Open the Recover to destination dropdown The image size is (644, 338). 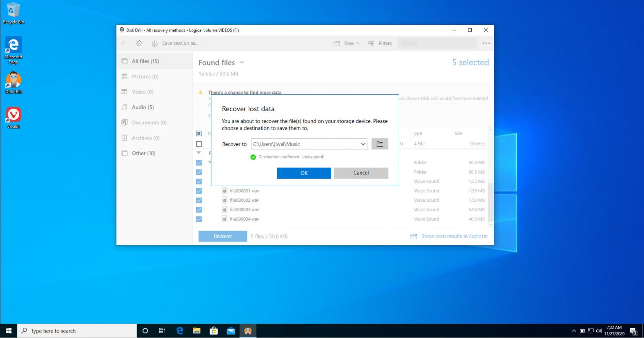(x=363, y=144)
